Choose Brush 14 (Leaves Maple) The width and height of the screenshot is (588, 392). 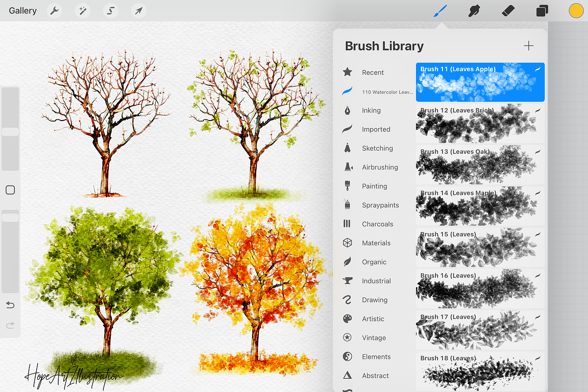[x=480, y=206]
